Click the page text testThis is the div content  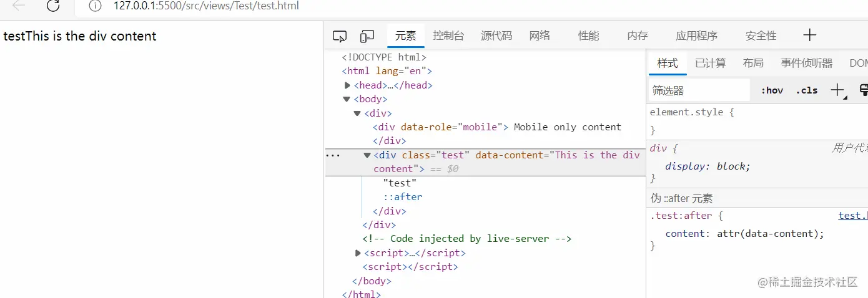coord(80,36)
